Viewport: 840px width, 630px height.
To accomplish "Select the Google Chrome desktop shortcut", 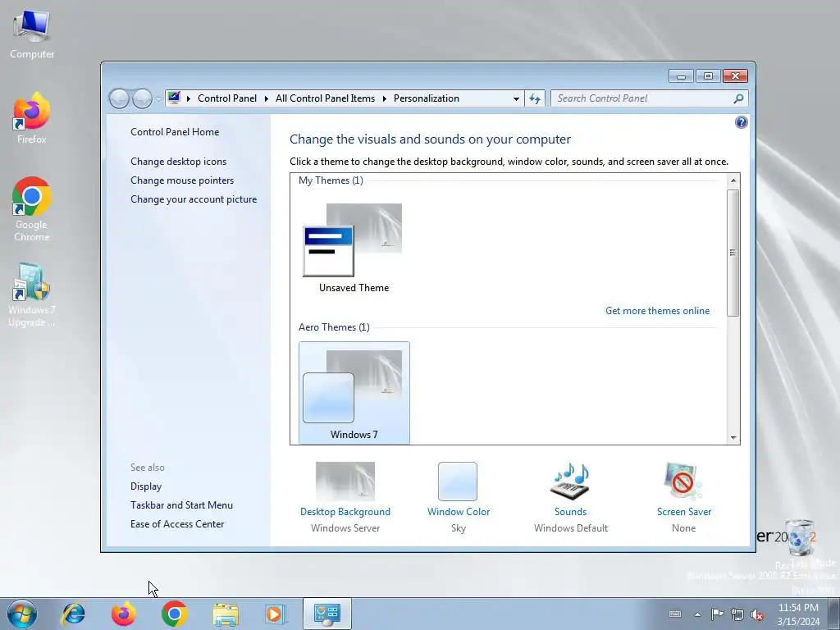I will [32, 209].
